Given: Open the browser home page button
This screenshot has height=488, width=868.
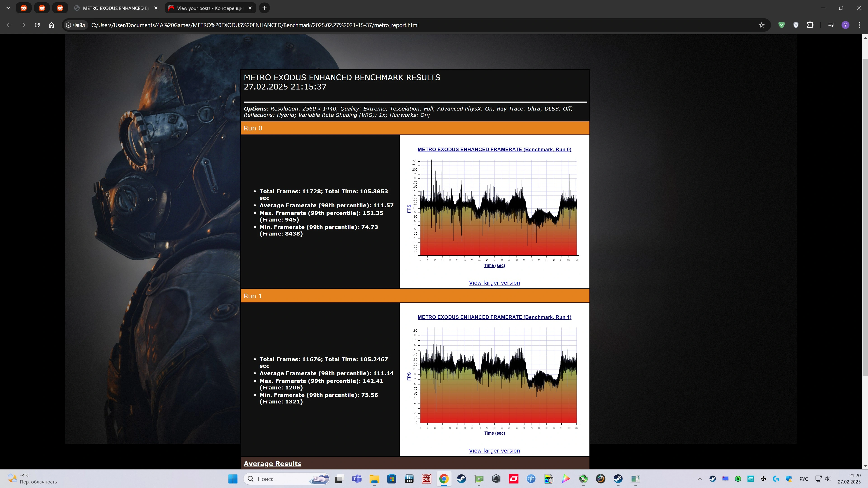Looking at the screenshot, I should pyautogui.click(x=51, y=25).
